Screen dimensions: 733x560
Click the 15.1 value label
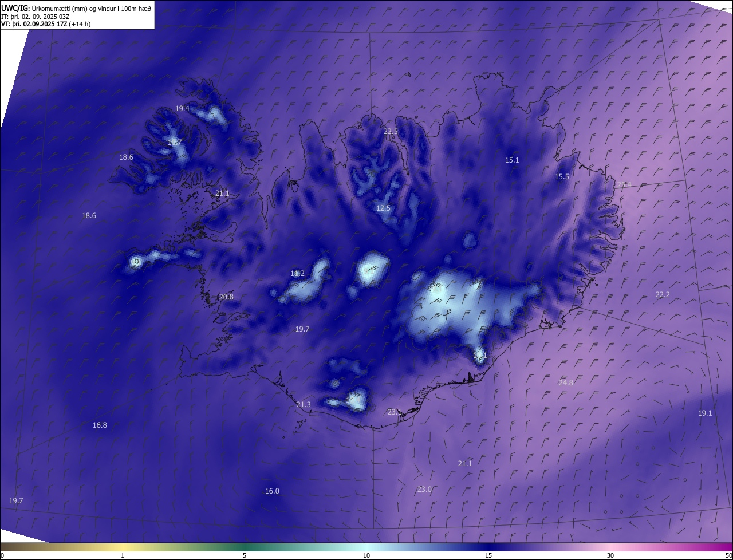coord(512,160)
